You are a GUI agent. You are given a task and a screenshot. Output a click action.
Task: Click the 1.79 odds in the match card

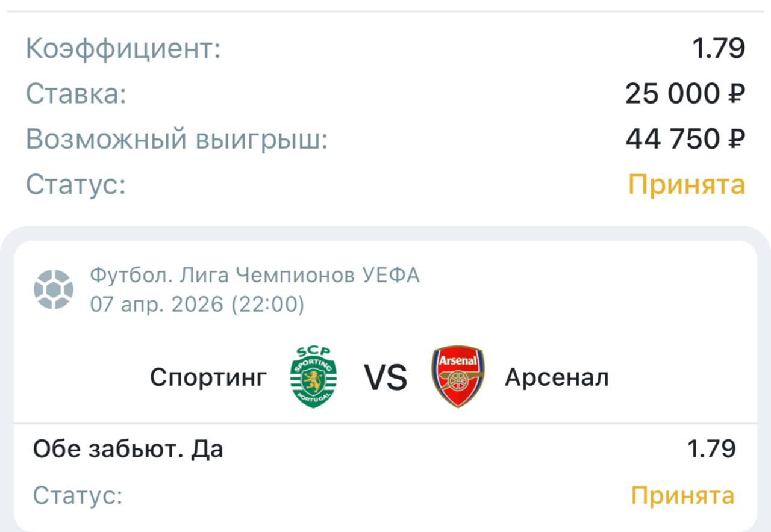(x=711, y=450)
